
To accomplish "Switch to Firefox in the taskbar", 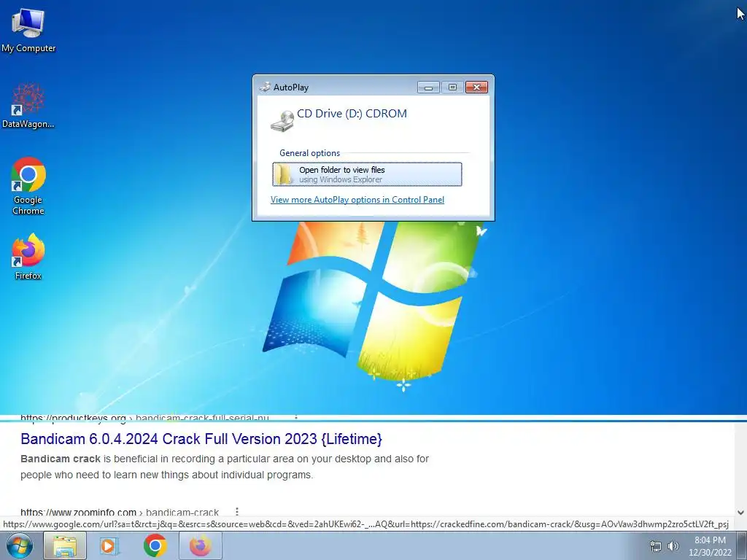I will 200,545.
